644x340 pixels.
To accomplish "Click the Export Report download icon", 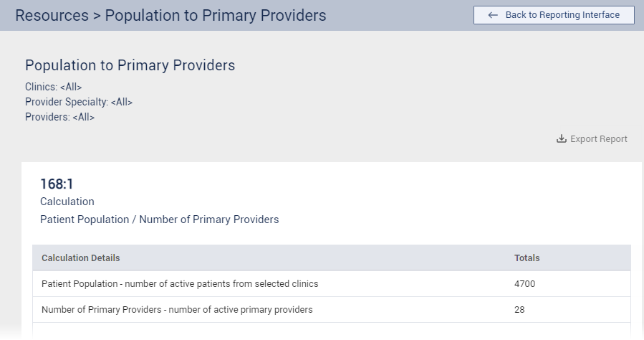I will (562, 139).
